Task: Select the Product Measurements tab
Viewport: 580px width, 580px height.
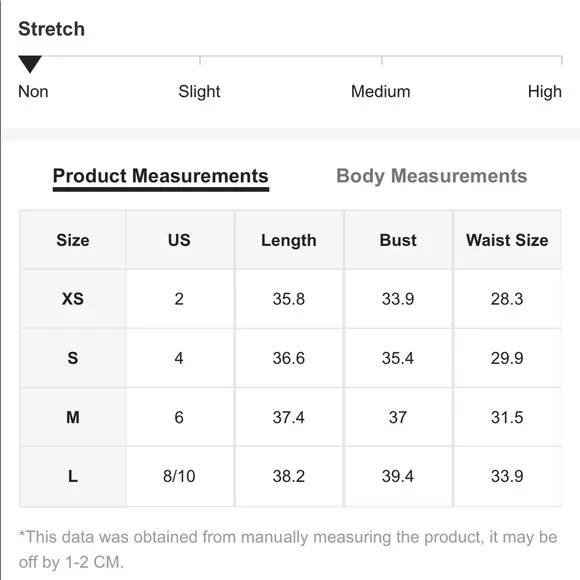Action: 161,177
